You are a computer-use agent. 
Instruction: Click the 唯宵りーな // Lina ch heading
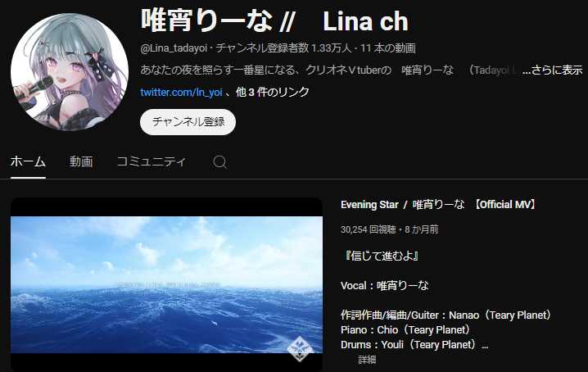coord(274,20)
